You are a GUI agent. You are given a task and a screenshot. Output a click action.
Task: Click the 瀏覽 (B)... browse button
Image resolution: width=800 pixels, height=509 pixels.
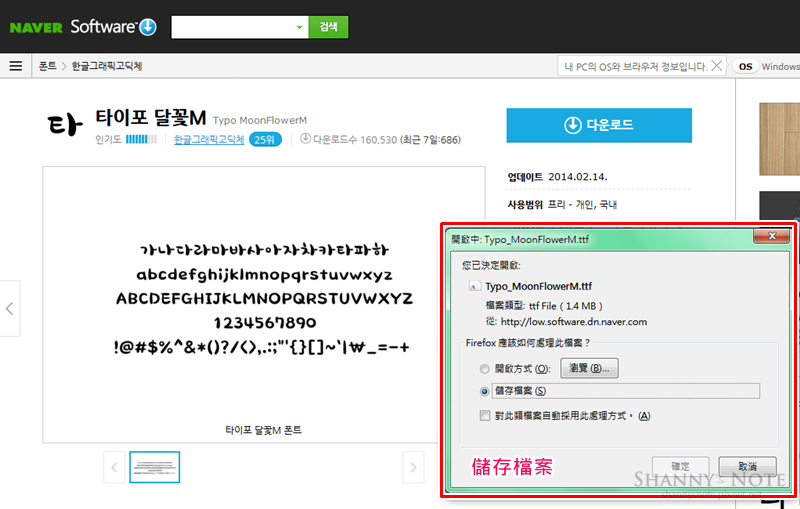coord(589,368)
